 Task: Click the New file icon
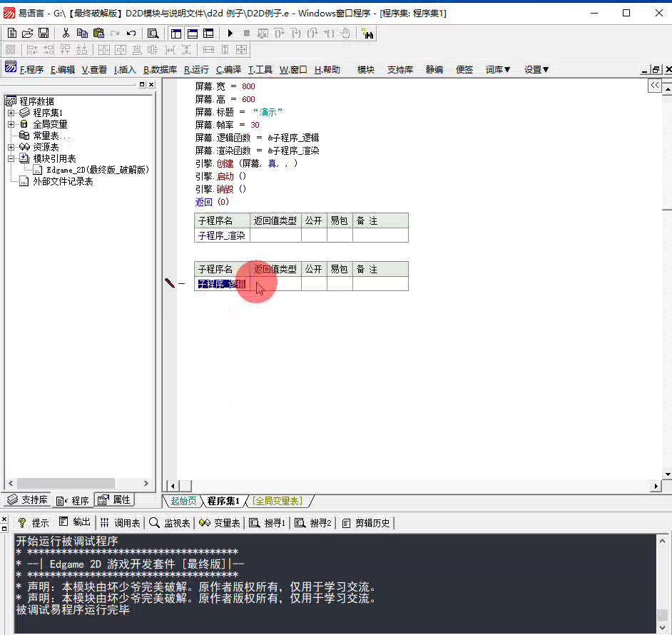coord(12,34)
